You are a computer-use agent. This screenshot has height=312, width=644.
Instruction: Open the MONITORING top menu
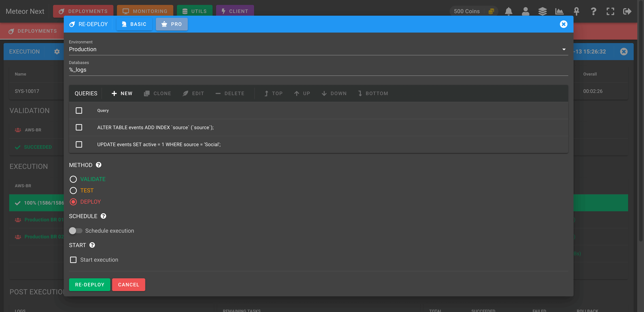click(145, 11)
